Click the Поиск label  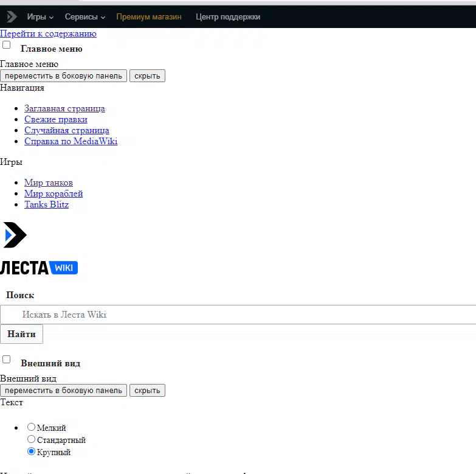[x=20, y=295]
